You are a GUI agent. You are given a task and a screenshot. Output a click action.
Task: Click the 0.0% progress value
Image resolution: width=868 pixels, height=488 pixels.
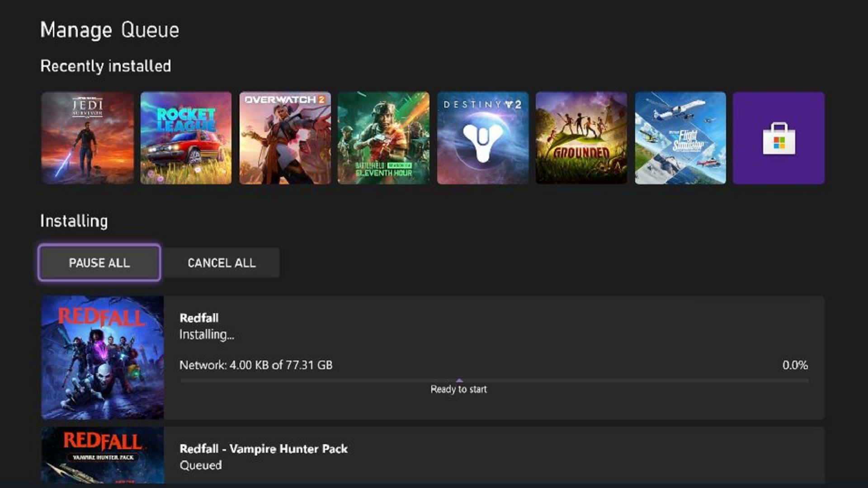(x=795, y=365)
